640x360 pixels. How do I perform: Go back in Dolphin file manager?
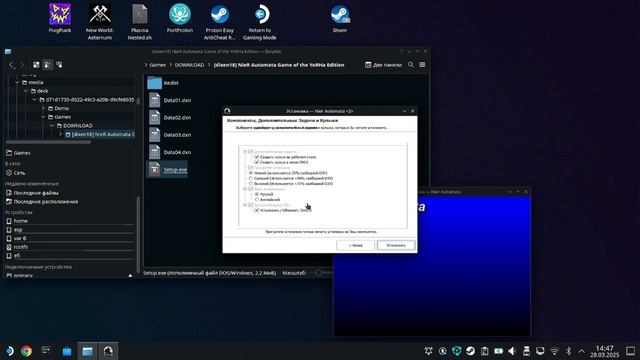tap(12, 65)
